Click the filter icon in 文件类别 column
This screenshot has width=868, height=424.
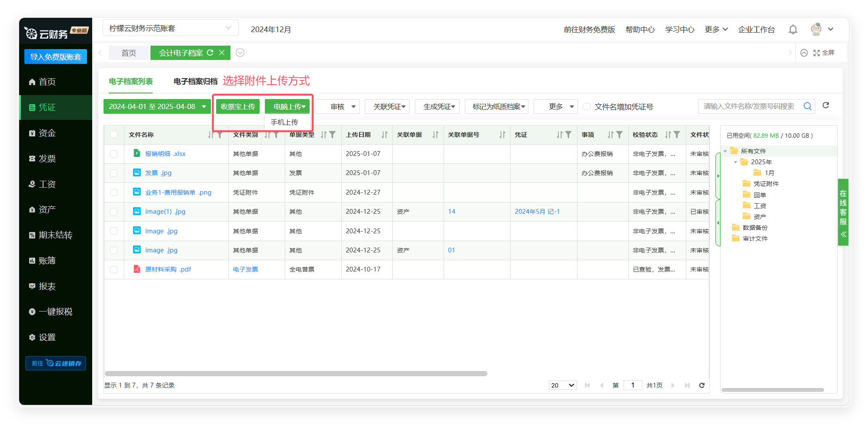pyautogui.click(x=276, y=135)
